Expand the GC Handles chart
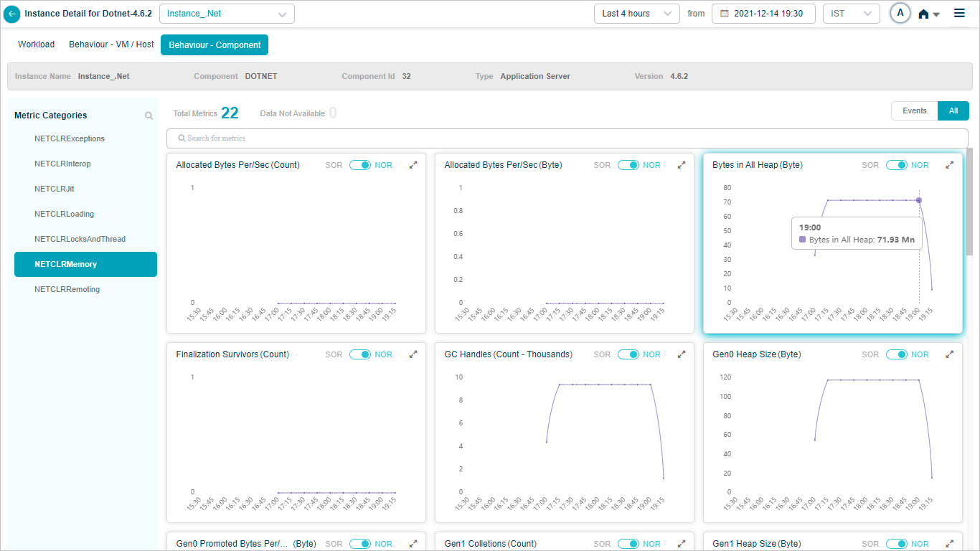This screenshot has width=980, height=551. point(681,354)
